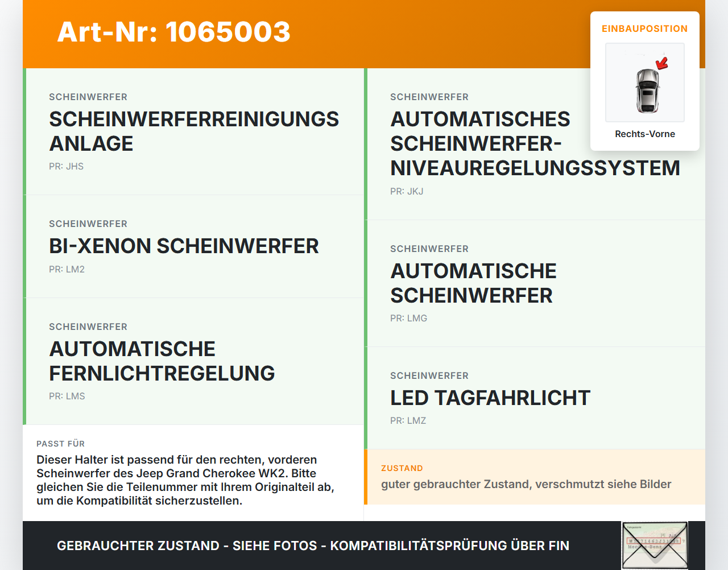
Task: Click the PR: LMZ code
Action: point(408,420)
